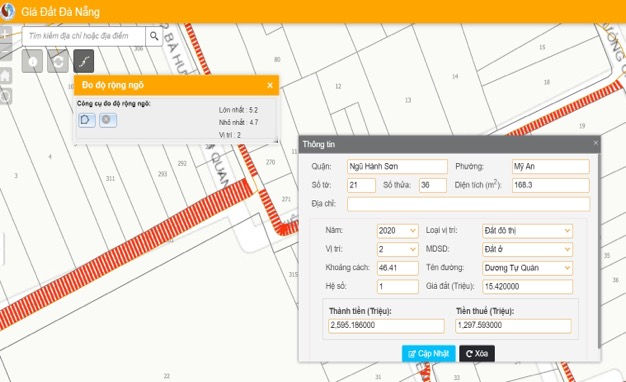The height and width of the screenshot is (382, 626).
Task: Click map parcel number 22
Action: [x=167, y=376]
